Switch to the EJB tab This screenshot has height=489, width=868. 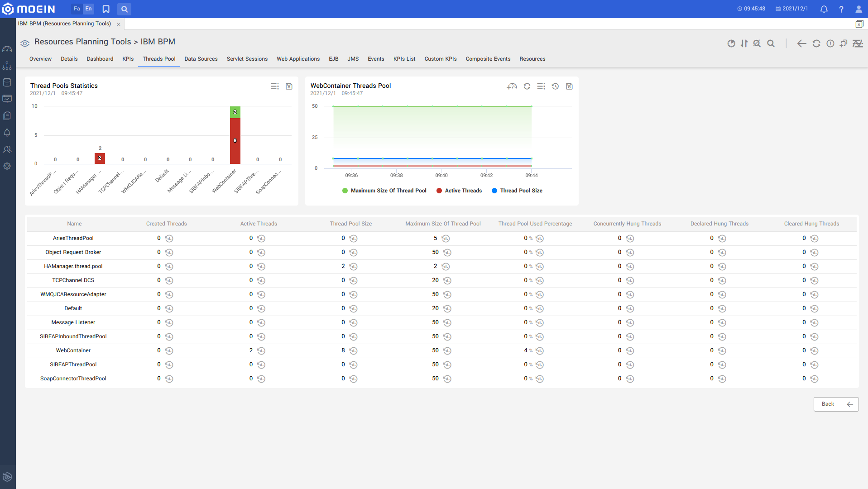(334, 59)
